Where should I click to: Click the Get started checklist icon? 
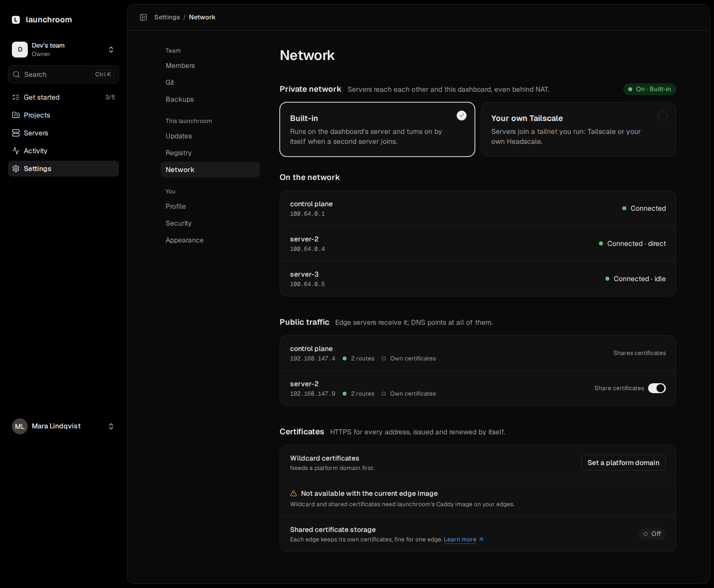coord(16,97)
